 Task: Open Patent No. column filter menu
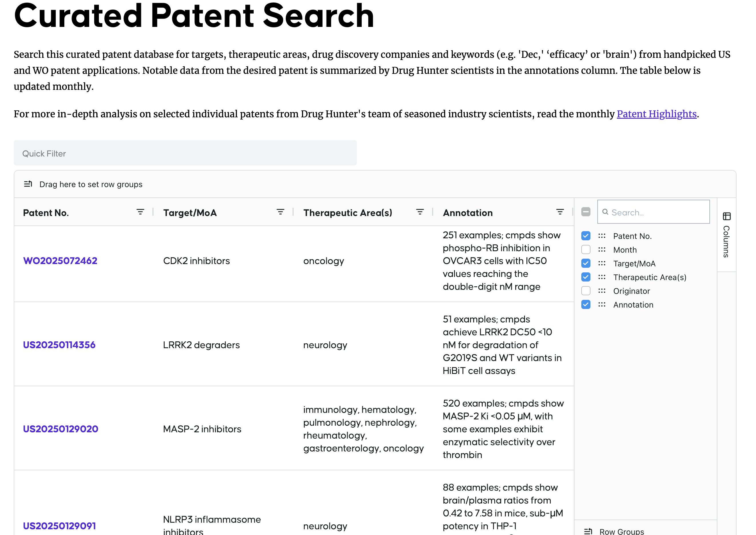click(x=140, y=212)
